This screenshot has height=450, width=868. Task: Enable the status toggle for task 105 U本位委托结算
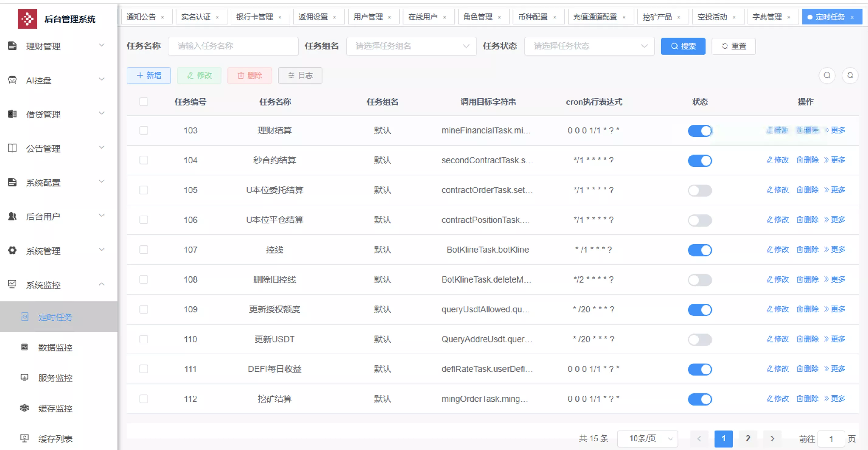coord(700,190)
